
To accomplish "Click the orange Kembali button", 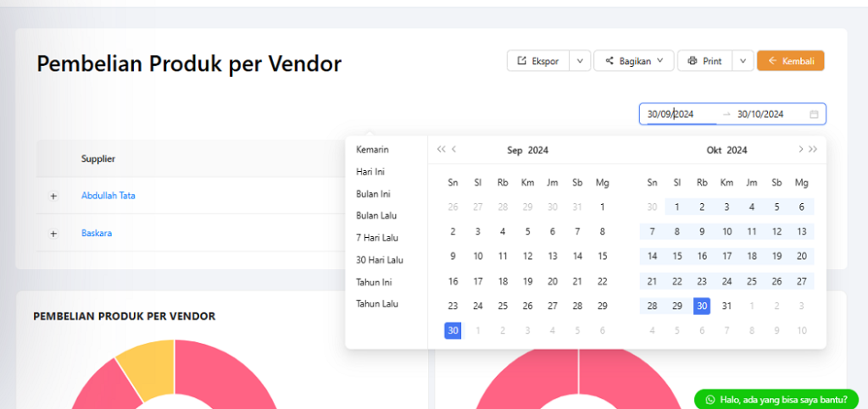I will 791,61.
